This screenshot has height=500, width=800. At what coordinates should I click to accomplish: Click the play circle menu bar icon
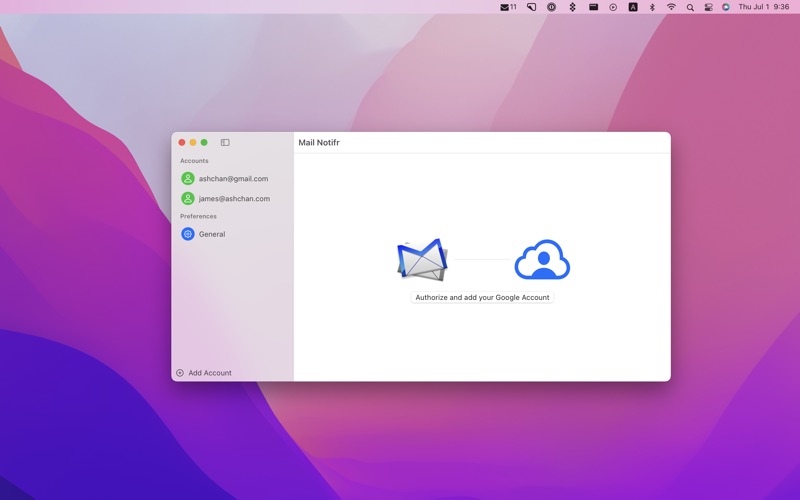[613, 7]
